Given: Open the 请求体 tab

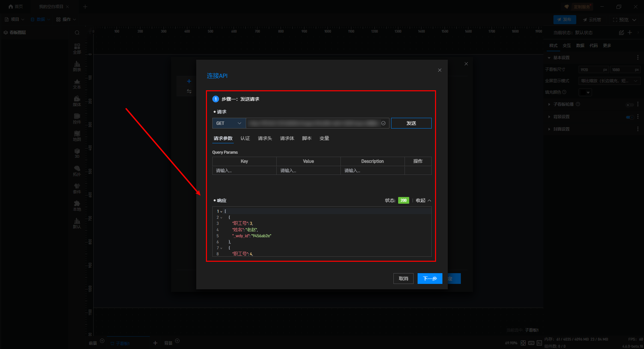Looking at the screenshot, I should click(287, 138).
